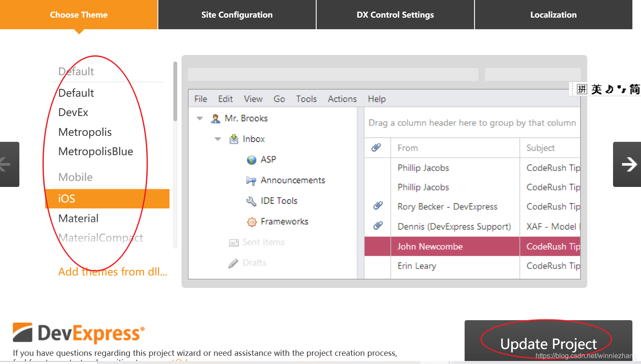Click the Mr. Brooks user icon

216,118
